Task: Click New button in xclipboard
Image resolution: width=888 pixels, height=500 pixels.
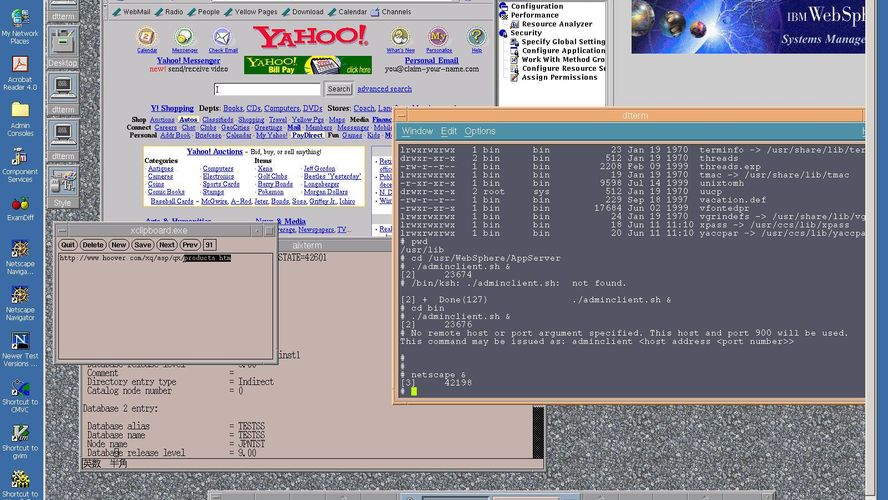Action: click(x=118, y=245)
